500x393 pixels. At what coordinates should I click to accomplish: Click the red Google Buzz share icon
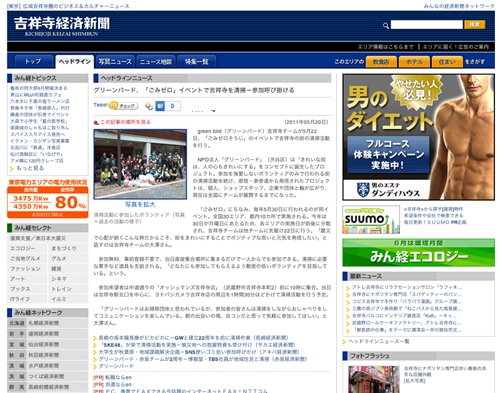[149, 106]
